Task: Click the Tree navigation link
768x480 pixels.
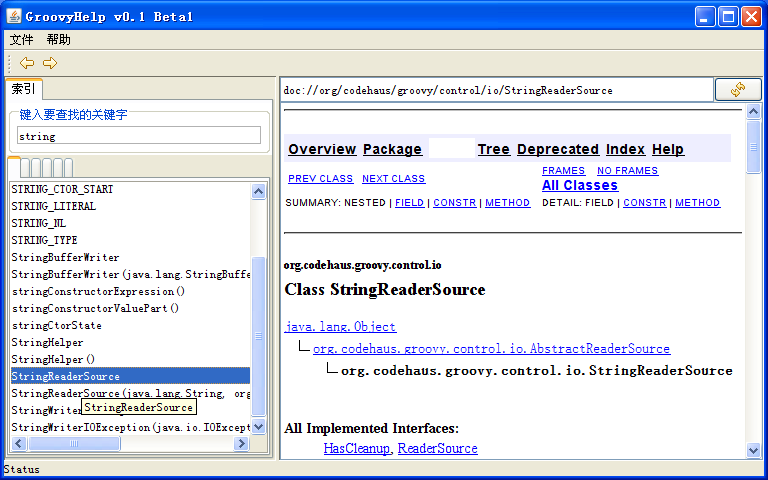Action: [x=494, y=149]
